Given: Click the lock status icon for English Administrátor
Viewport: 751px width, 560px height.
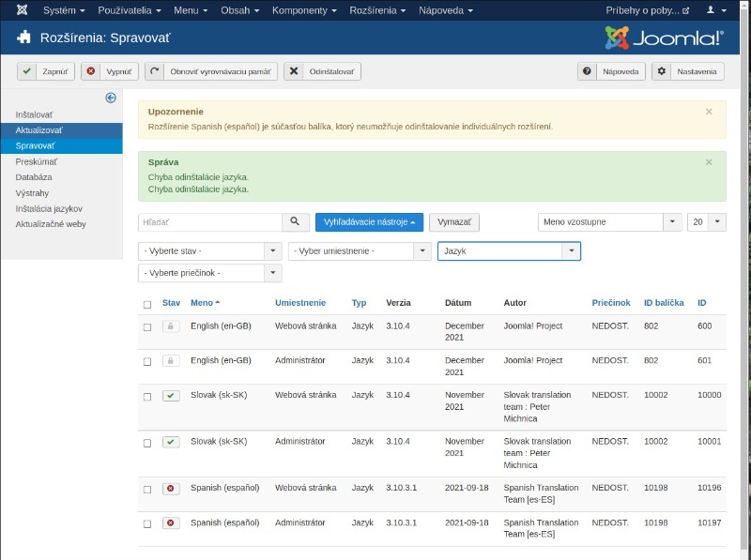Looking at the screenshot, I should [x=171, y=361].
